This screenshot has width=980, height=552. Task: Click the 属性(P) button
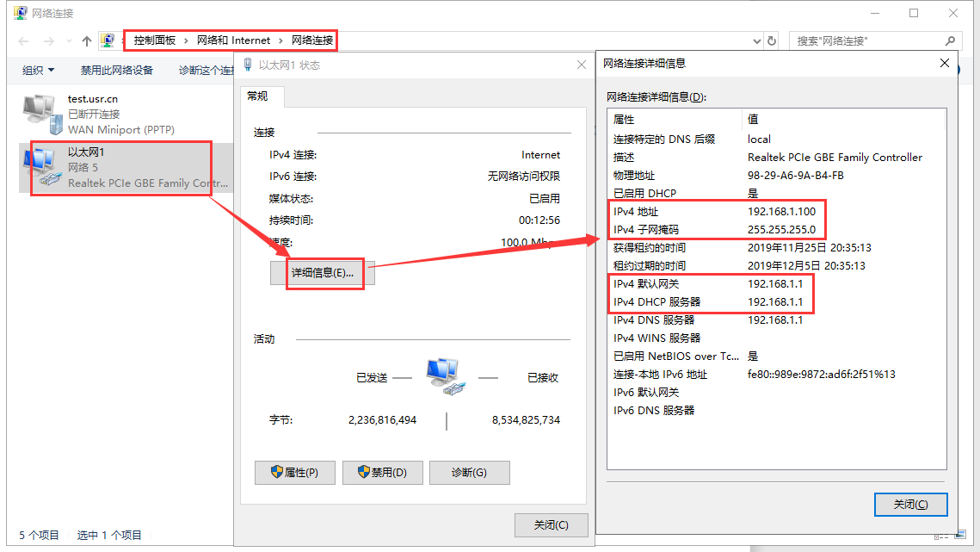point(294,473)
